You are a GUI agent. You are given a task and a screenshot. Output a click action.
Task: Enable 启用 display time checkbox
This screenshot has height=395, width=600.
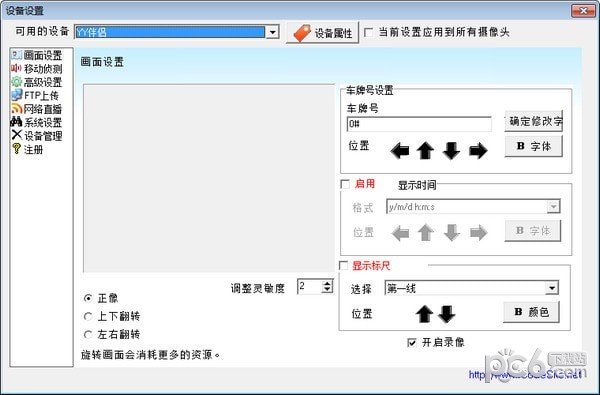[x=345, y=184]
